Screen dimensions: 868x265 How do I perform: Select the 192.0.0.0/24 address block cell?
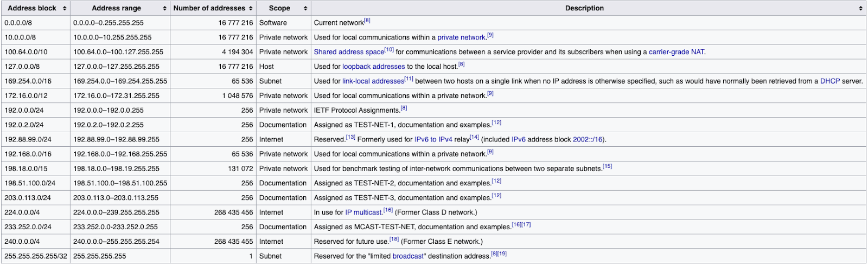[36, 111]
